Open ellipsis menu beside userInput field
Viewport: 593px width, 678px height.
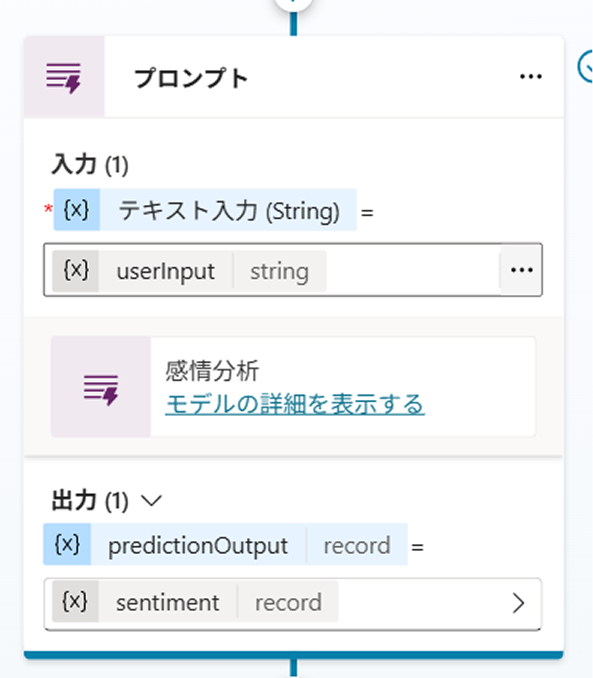point(521,270)
